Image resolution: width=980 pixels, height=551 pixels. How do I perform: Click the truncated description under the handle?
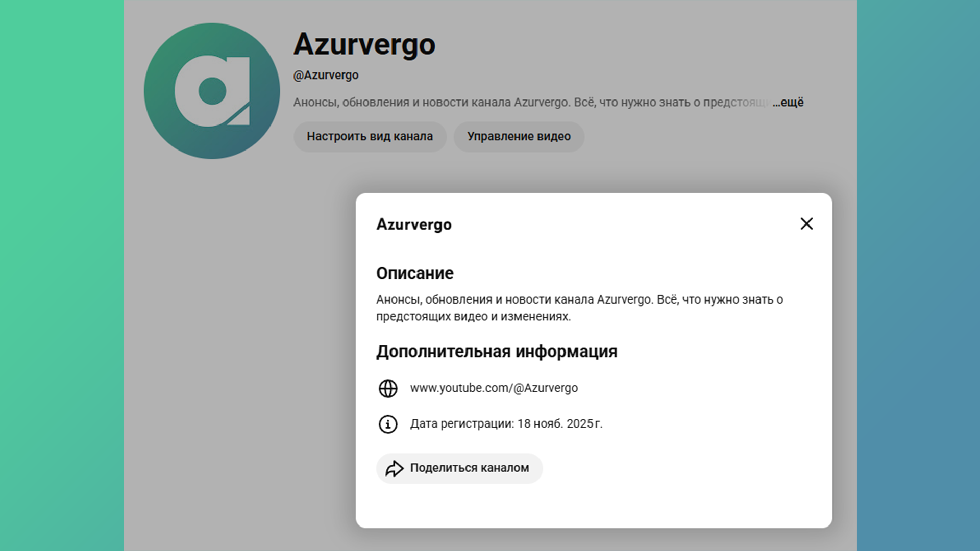pyautogui.click(x=532, y=102)
